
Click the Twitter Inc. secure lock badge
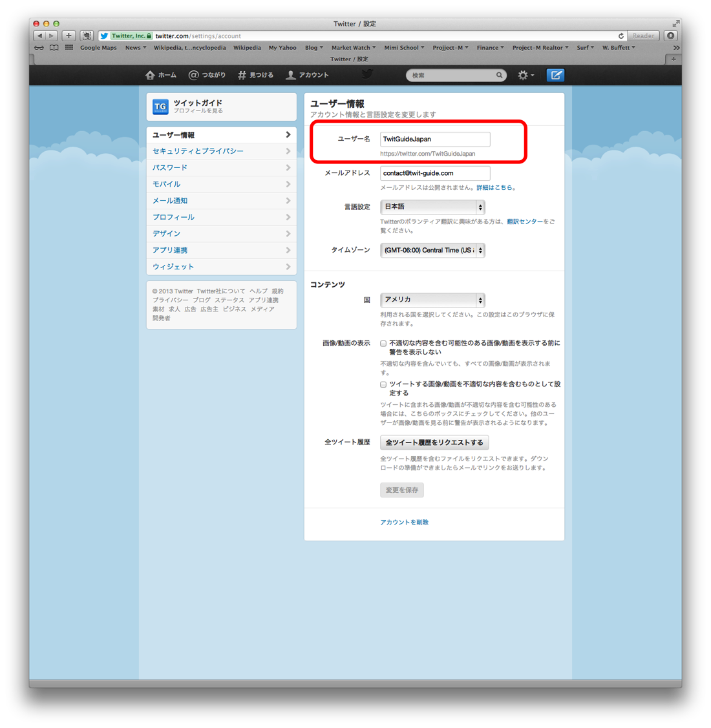131,36
